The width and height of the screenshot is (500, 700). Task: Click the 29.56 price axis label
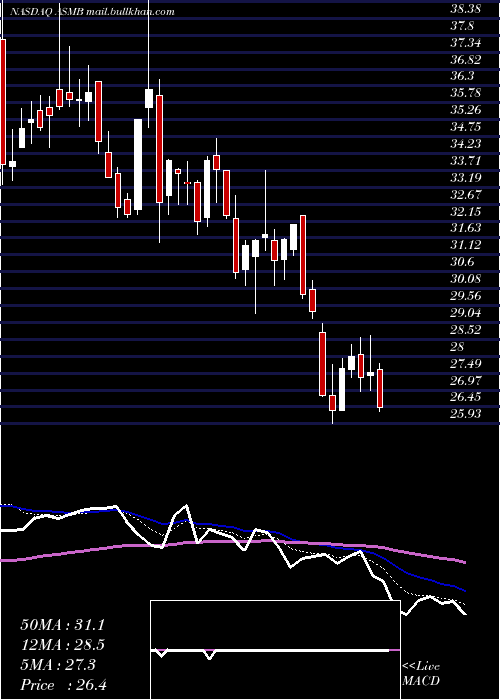point(466,296)
